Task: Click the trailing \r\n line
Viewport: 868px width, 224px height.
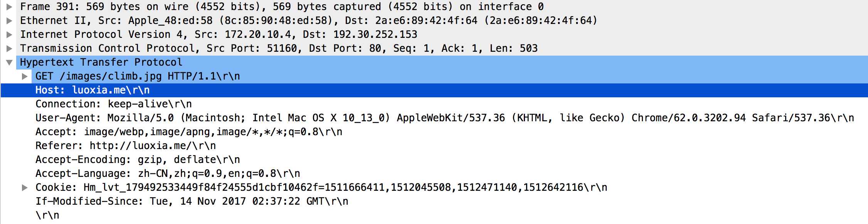Action: 47,215
